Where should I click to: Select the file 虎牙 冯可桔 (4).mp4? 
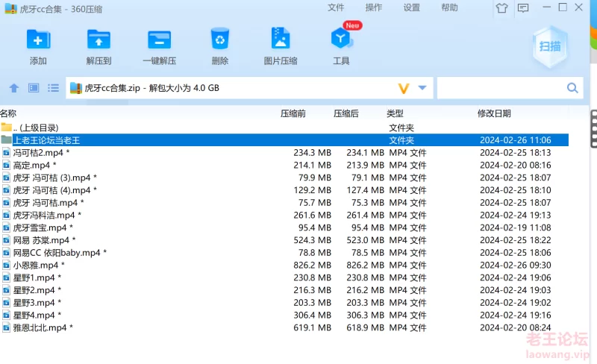[284, 190]
